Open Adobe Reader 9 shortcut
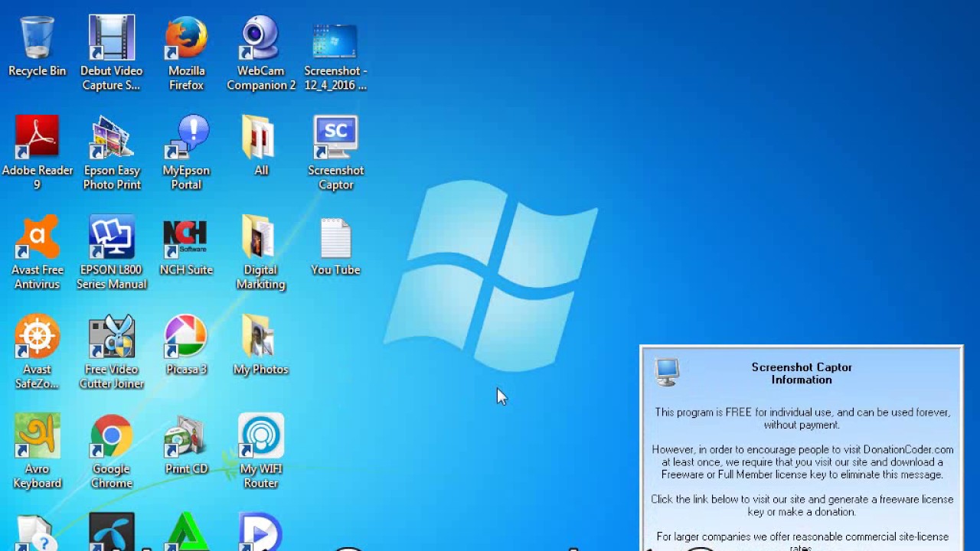The image size is (980, 551). (x=37, y=153)
